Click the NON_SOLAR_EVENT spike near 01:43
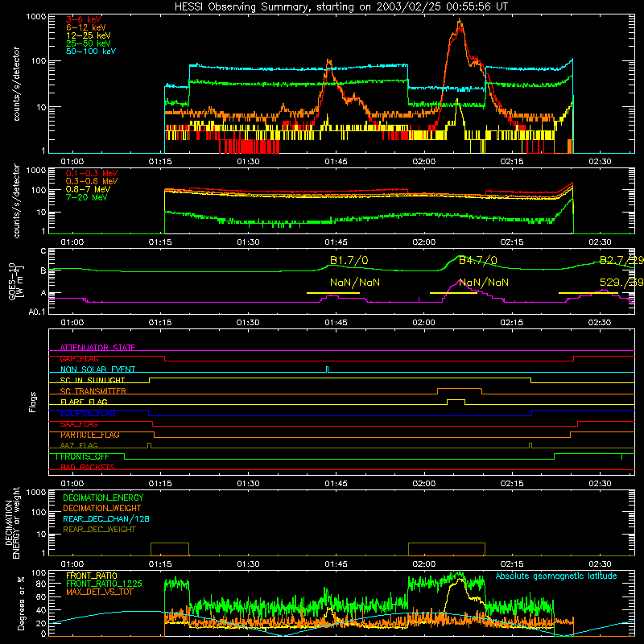 (x=328, y=369)
